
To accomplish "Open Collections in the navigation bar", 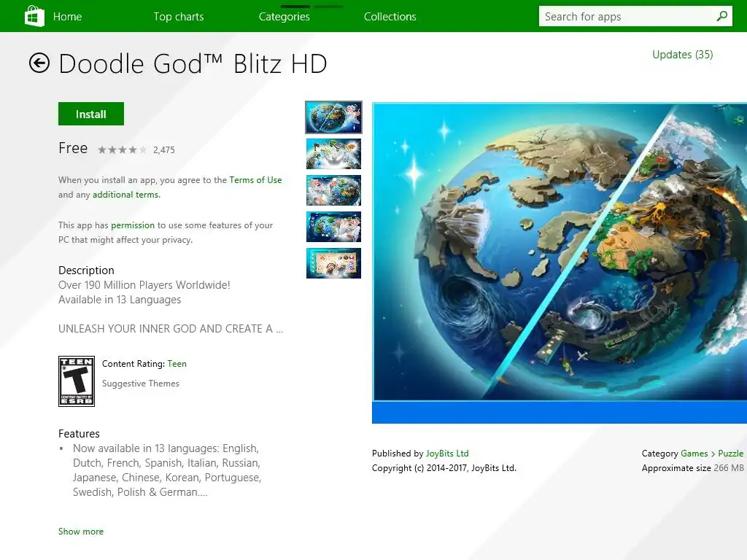I will click(390, 17).
